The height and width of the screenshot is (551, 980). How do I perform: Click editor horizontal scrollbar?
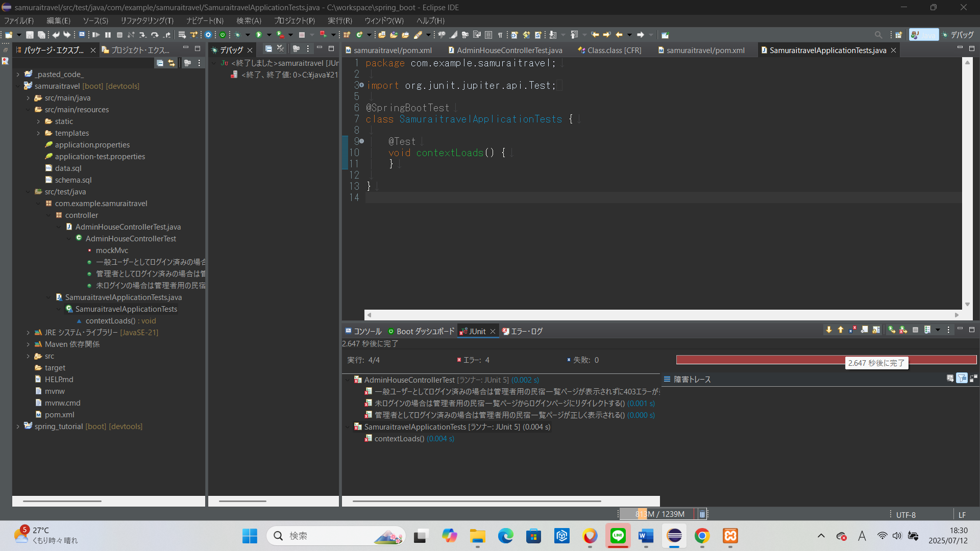[664, 315]
